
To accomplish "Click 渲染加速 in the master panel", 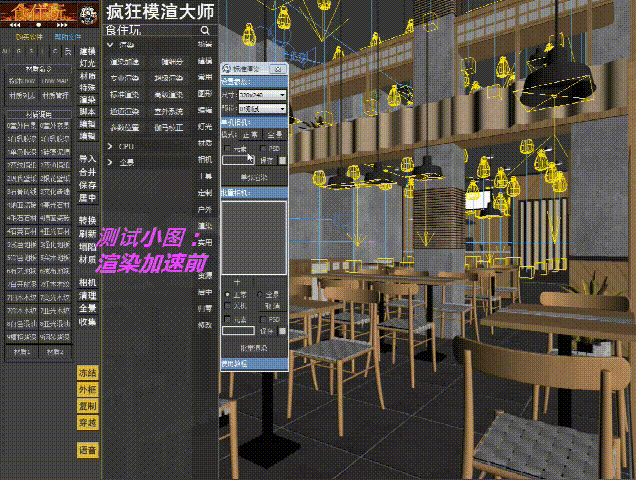I will 125,62.
